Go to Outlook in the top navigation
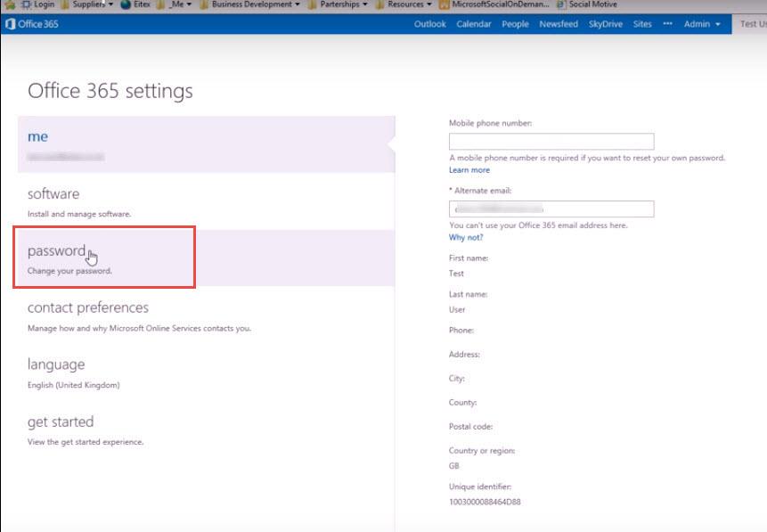The image size is (767, 532). (430, 24)
